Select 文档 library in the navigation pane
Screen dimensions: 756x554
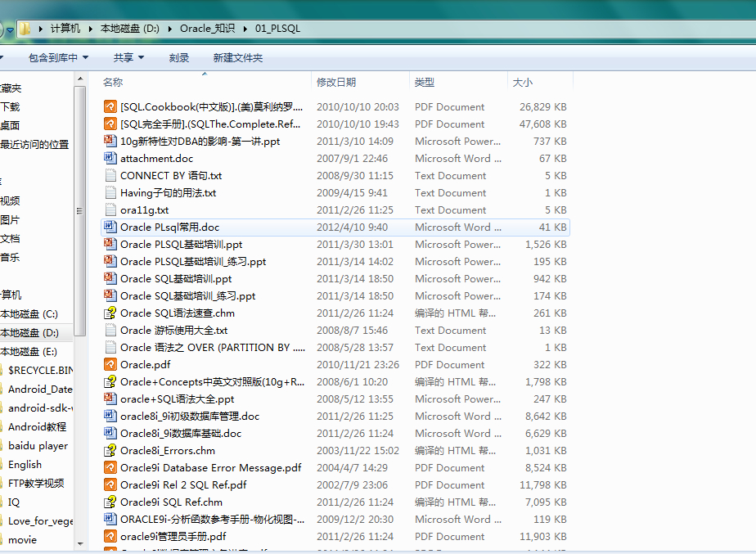[10, 239]
